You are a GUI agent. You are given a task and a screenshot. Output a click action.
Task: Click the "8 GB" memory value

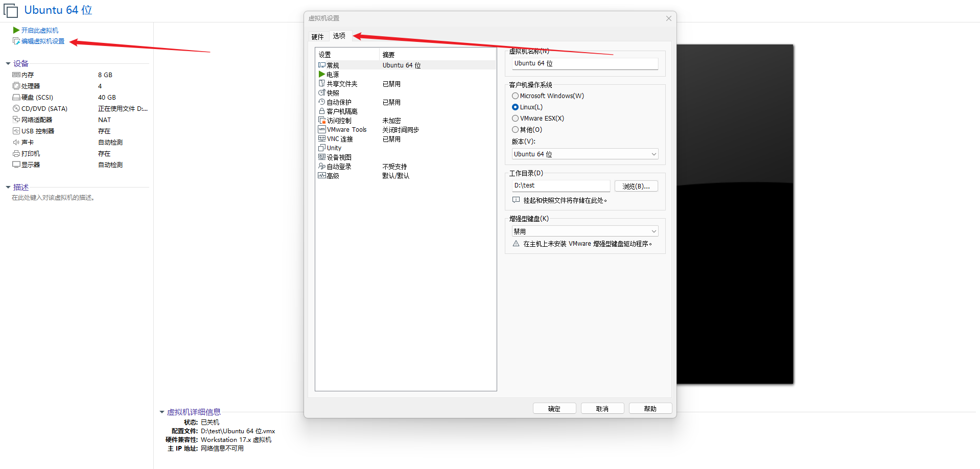click(105, 75)
